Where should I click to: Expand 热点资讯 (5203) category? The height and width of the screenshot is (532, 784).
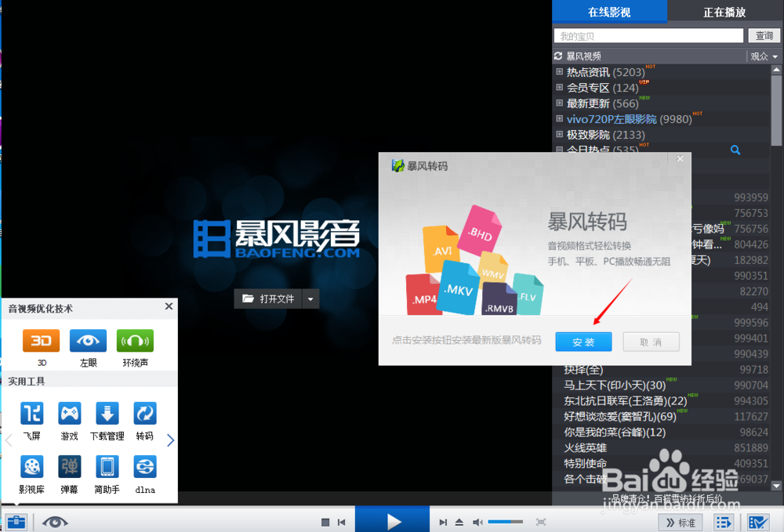[x=560, y=71]
